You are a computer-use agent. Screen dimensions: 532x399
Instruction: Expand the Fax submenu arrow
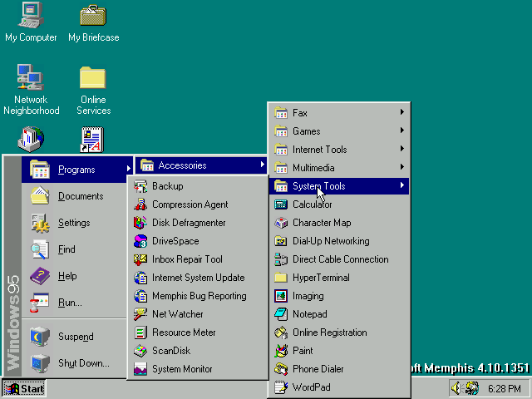click(x=402, y=112)
